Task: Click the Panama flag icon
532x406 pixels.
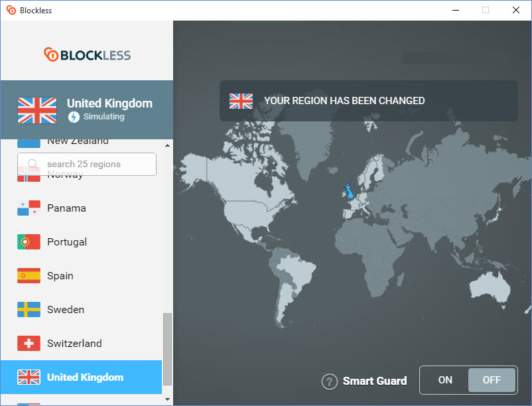Action: 29,208
